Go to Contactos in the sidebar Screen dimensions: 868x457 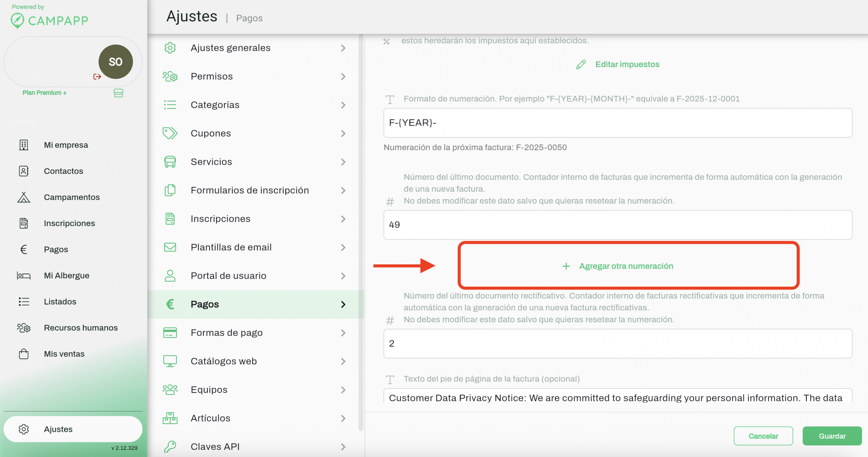(x=63, y=171)
